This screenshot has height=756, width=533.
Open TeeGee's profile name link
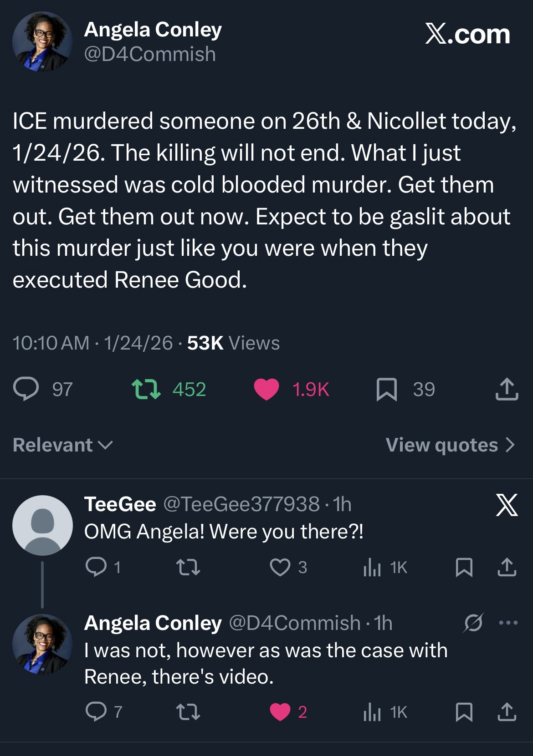click(x=120, y=504)
